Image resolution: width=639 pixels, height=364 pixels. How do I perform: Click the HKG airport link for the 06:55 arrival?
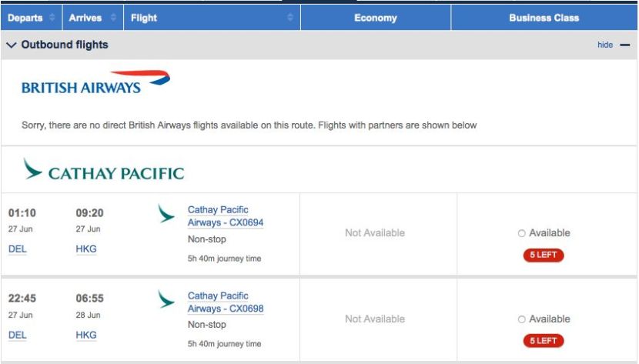click(x=85, y=336)
